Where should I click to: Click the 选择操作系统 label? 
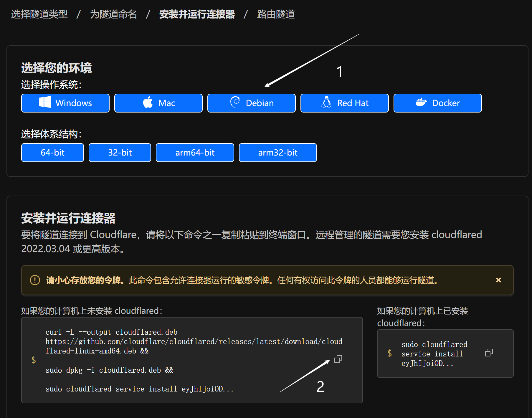pyautogui.click(x=51, y=85)
